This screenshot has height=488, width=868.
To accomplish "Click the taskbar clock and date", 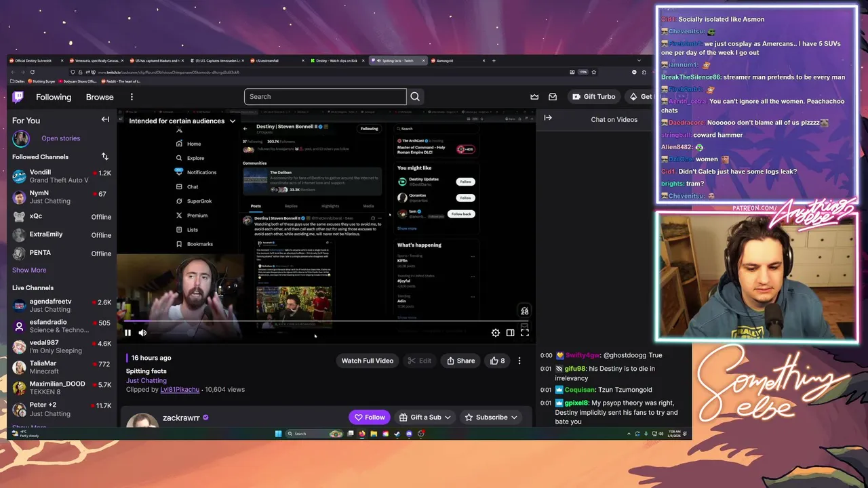I will pos(675,434).
